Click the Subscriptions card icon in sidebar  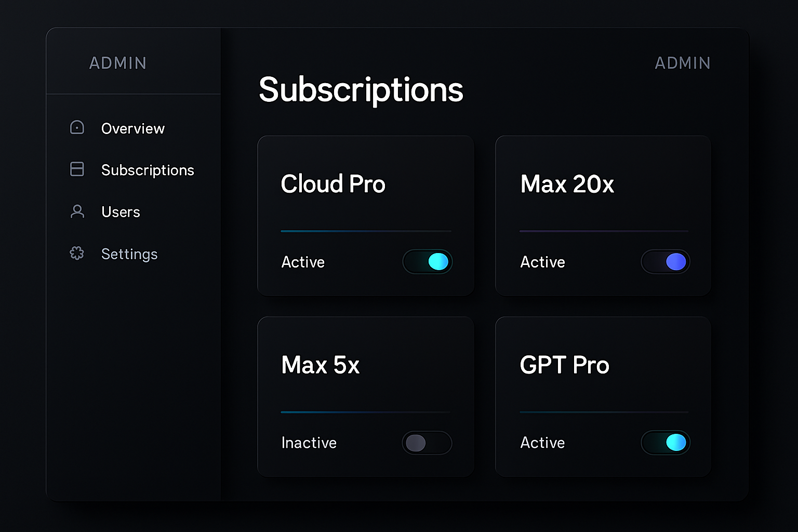click(x=76, y=169)
